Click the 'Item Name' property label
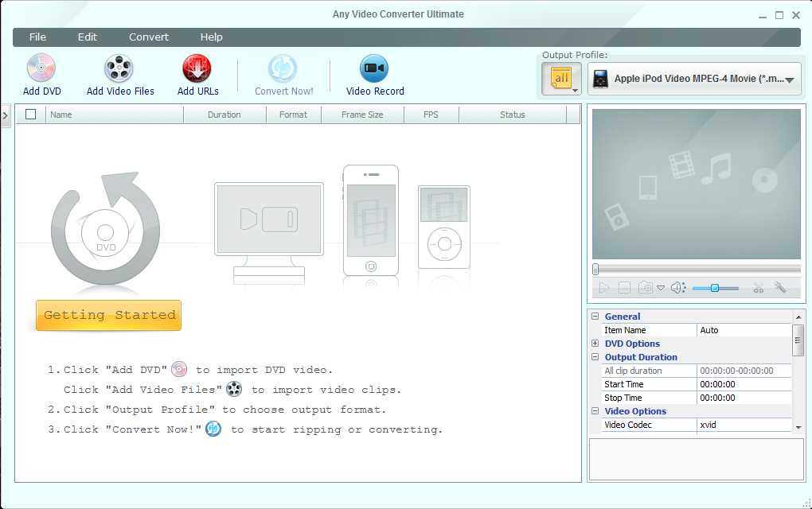This screenshot has height=509, width=812. [x=625, y=330]
